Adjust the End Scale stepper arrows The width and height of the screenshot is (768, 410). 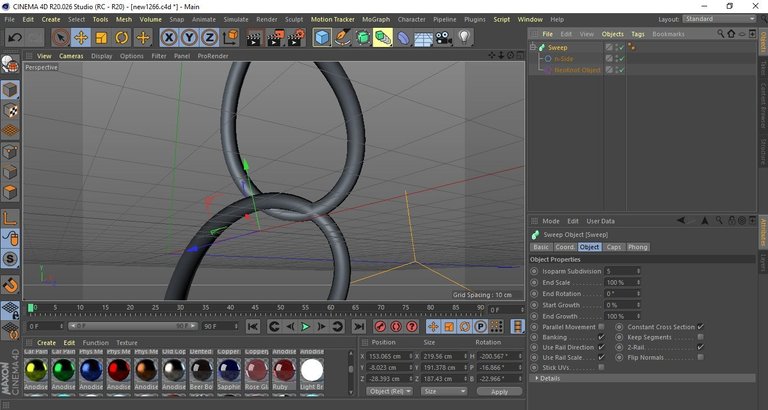click(638, 283)
